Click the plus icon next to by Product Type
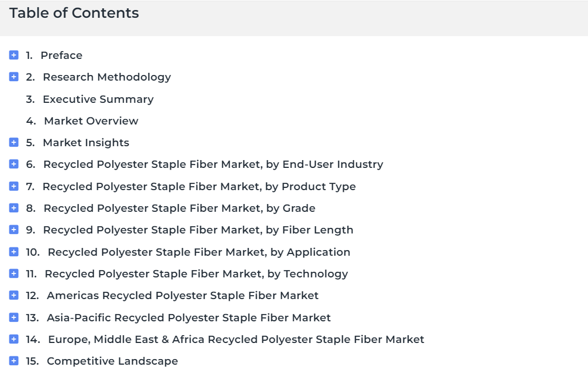This screenshot has height=373, width=588. 14,187
